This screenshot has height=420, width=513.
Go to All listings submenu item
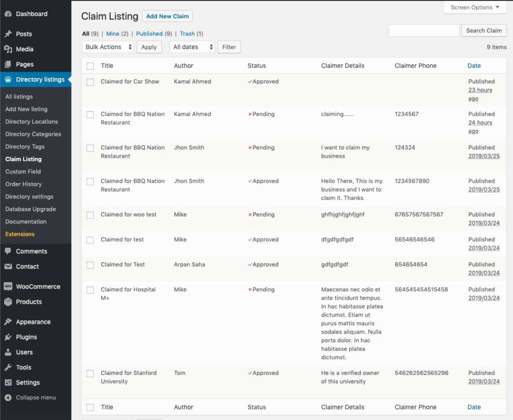point(19,96)
